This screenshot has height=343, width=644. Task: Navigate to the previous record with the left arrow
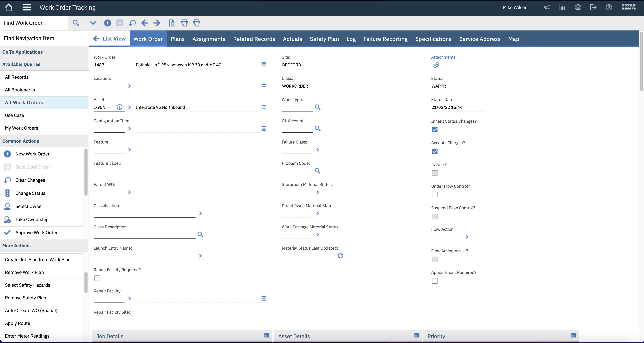pos(144,23)
